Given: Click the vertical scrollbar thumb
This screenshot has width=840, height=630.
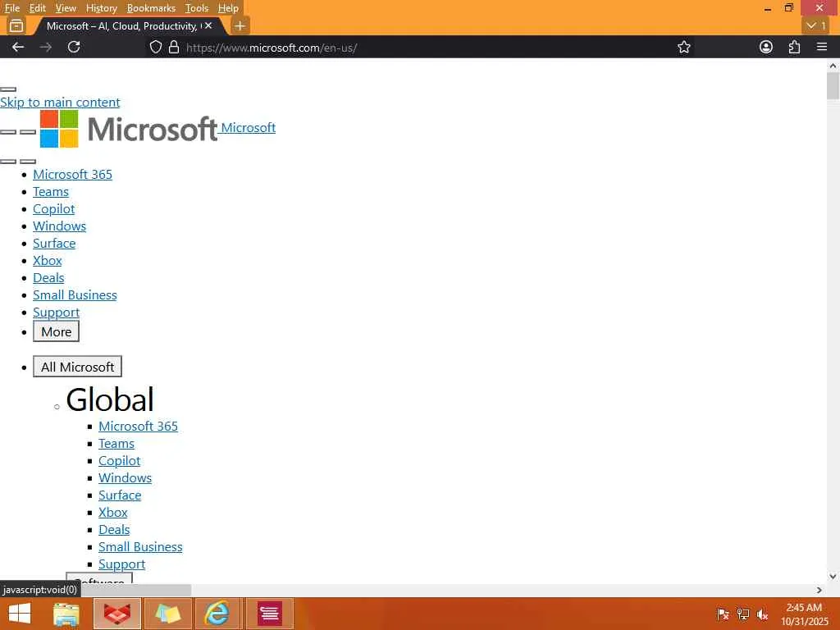Looking at the screenshot, I should 833,85.
